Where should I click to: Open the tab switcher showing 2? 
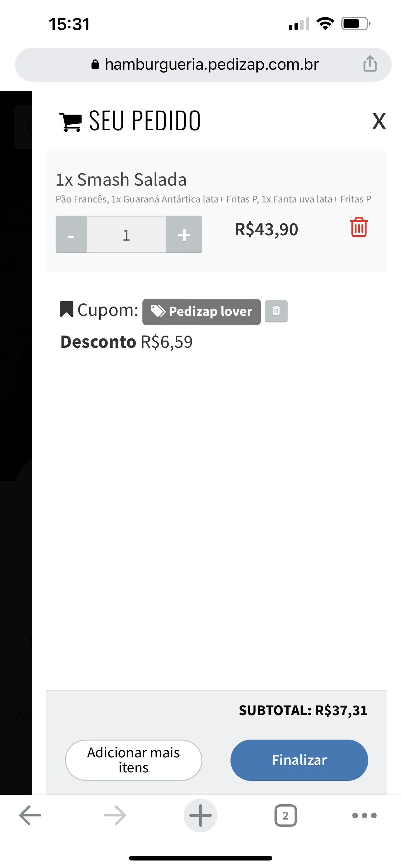coord(285,816)
